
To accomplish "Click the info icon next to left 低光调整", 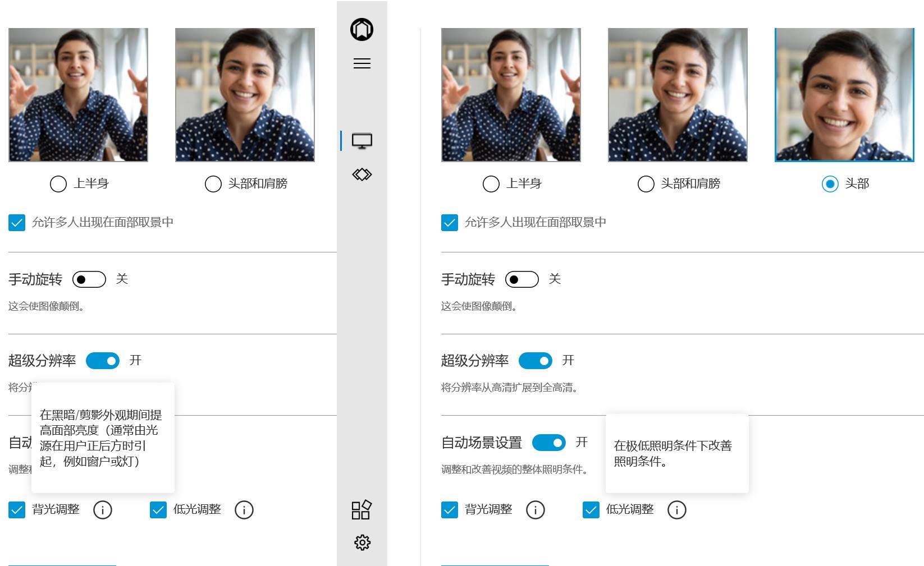I will click(244, 510).
